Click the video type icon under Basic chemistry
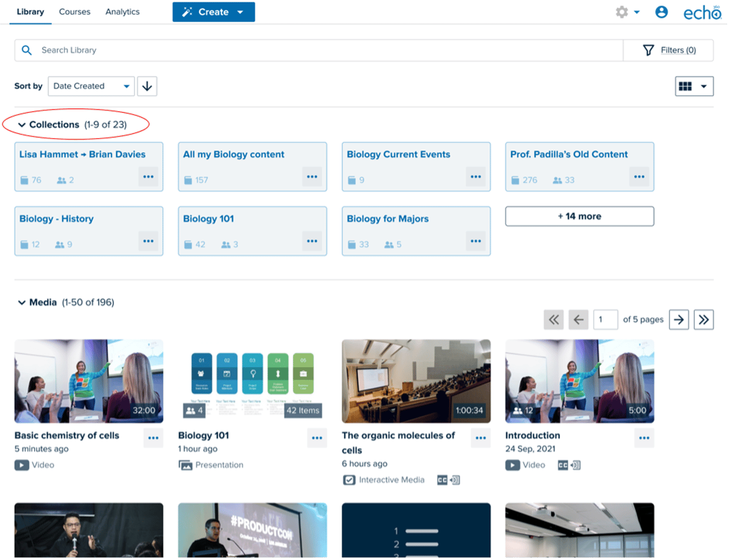 [x=22, y=465]
